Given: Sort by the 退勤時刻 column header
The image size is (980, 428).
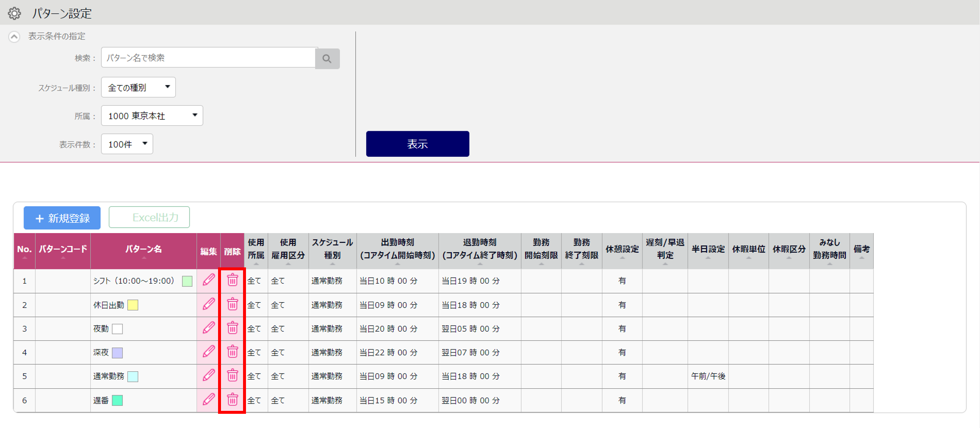Looking at the screenshot, I should (480, 251).
